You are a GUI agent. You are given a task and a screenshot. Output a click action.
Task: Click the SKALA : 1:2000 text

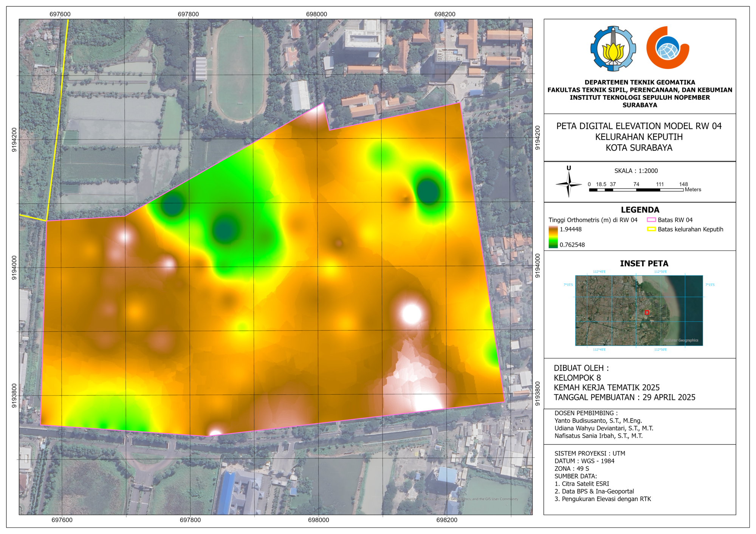tap(636, 171)
